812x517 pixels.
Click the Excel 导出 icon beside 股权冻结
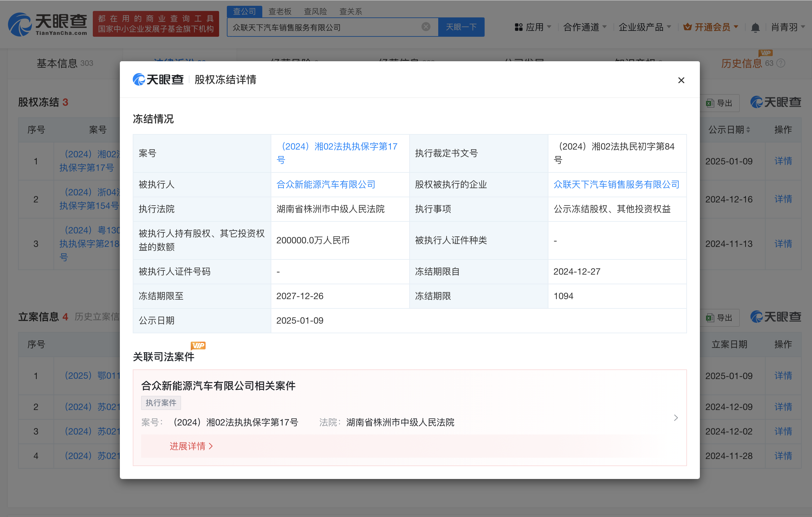click(710, 103)
